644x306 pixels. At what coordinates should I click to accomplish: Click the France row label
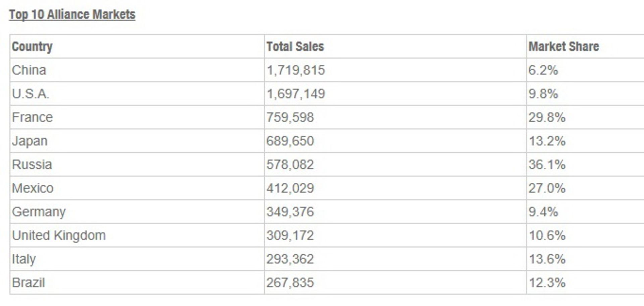(32, 117)
